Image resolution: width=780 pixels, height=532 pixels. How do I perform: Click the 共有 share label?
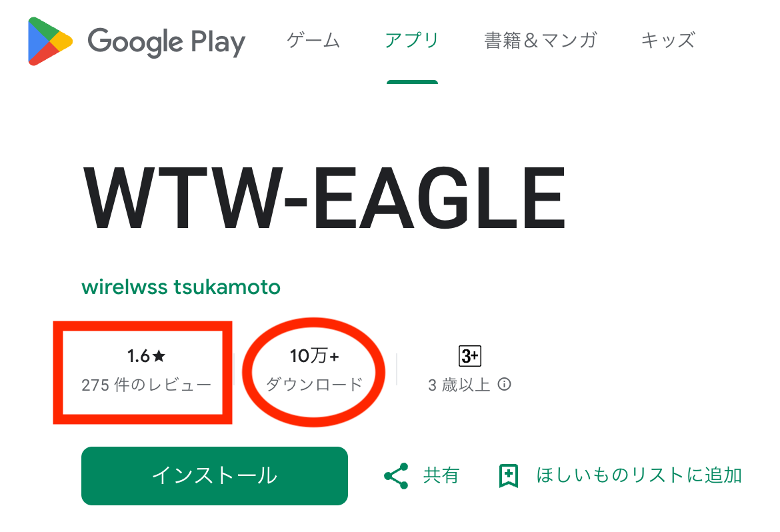point(441,475)
